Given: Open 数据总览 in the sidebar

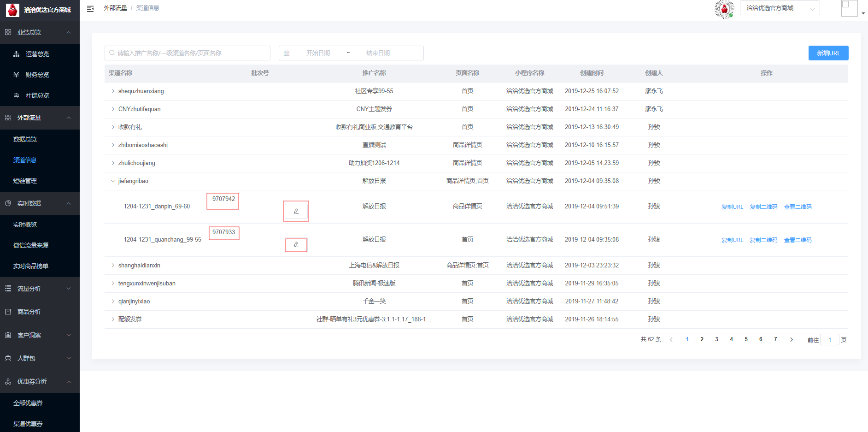Looking at the screenshot, I should click(25, 139).
